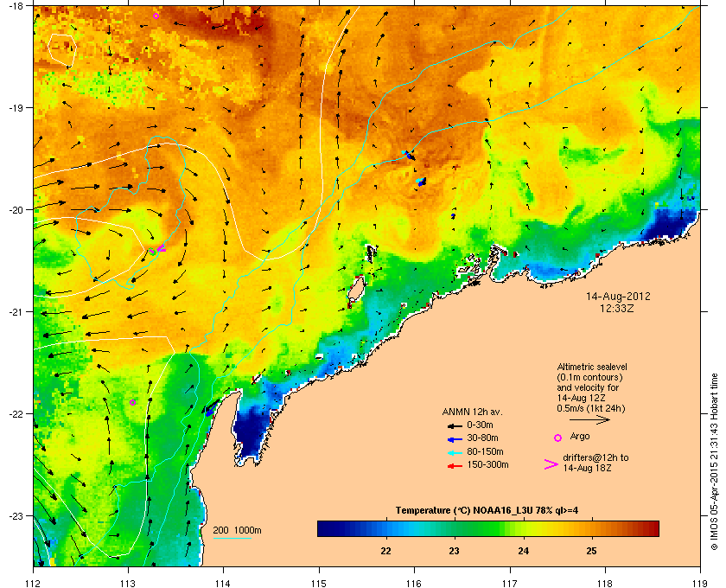Image resolution: width=726 pixels, height=588 pixels.
Task: Click the '80-150m' depth label
Action: [485, 451]
